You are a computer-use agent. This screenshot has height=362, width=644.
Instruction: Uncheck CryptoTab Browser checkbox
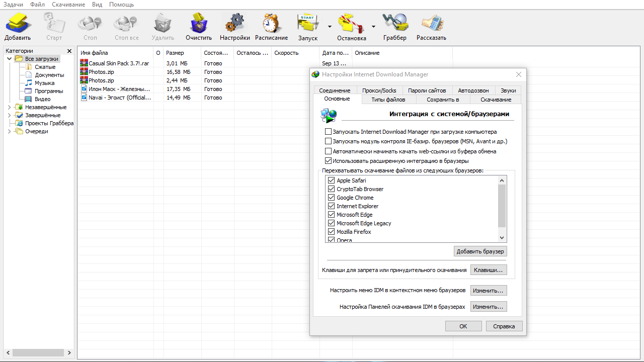pos(331,189)
